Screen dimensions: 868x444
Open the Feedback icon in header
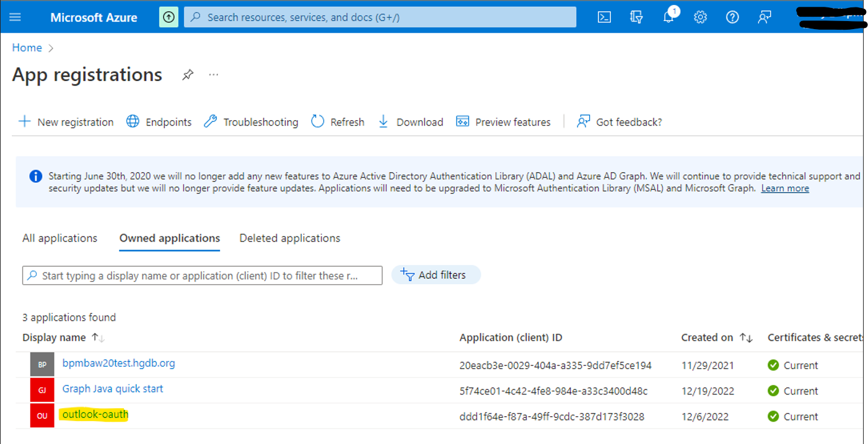[x=765, y=17]
